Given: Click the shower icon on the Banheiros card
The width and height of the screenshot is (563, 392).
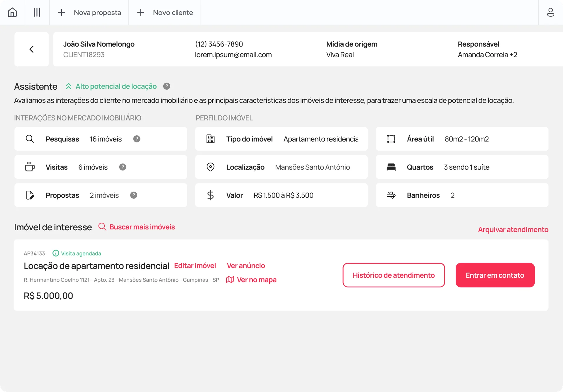Looking at the screenshot, I should tap(391, 195).
